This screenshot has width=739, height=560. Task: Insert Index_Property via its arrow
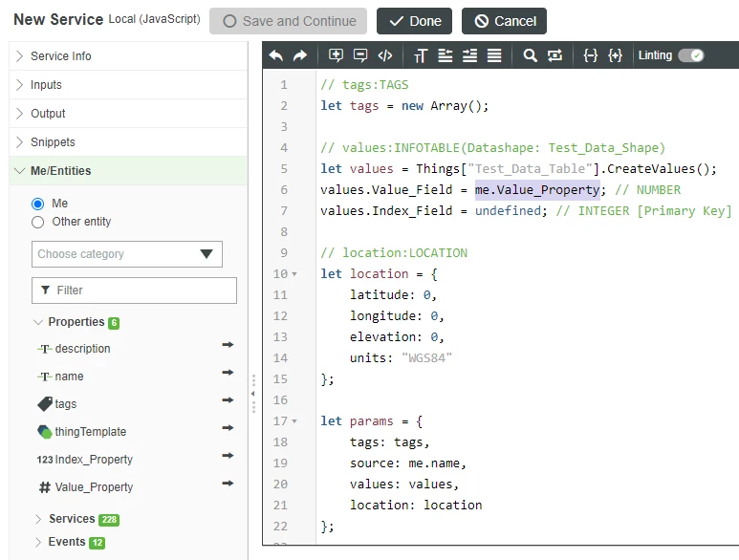[228, 456]
